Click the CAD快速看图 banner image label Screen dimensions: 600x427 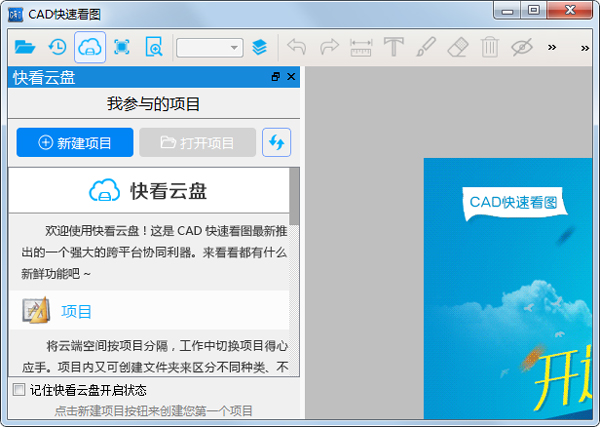[514, 202]
